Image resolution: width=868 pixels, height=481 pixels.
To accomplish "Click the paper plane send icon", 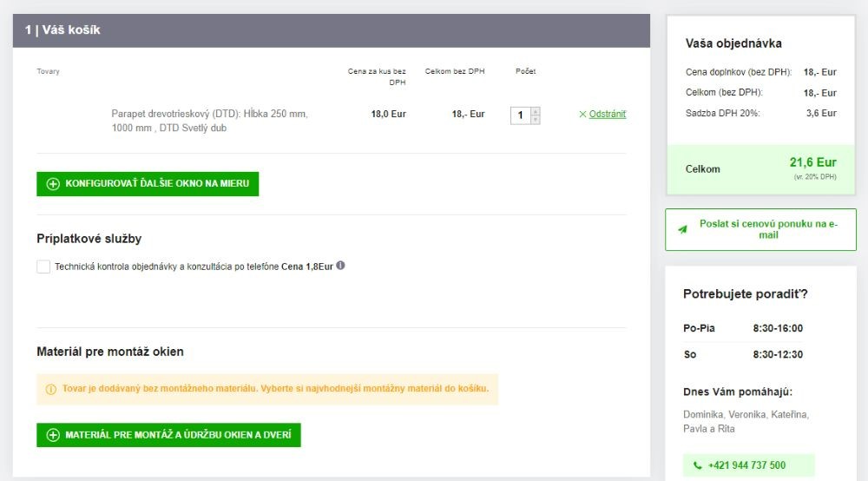I will click(682, 229).
